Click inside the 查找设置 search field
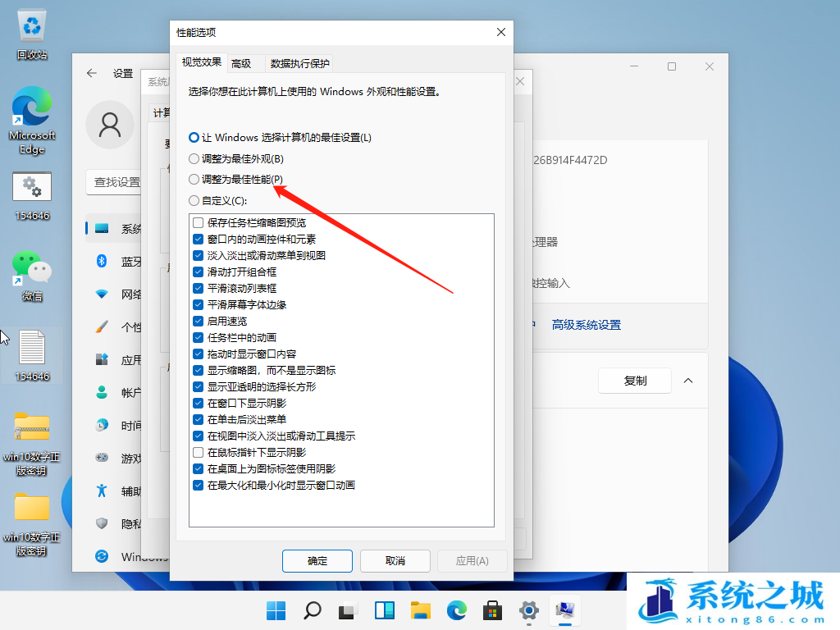 (x=115, y=182)
